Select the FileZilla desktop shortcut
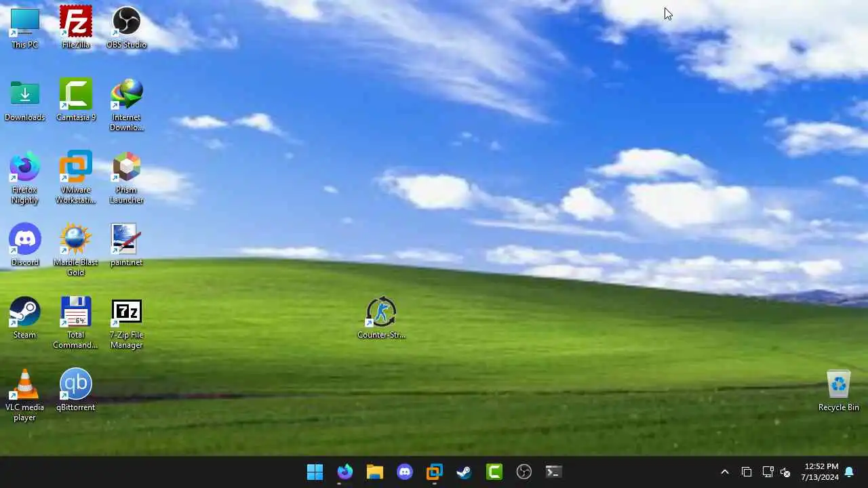 click(75, 28)
